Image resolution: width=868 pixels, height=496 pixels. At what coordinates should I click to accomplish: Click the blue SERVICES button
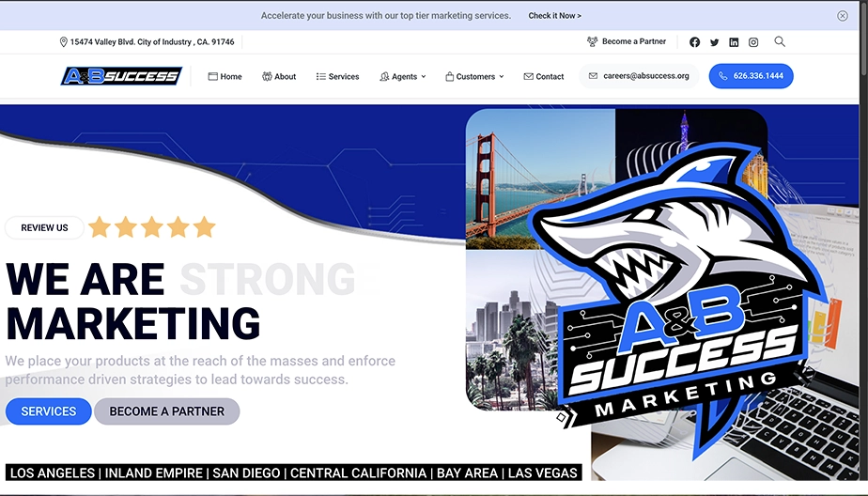49,411
